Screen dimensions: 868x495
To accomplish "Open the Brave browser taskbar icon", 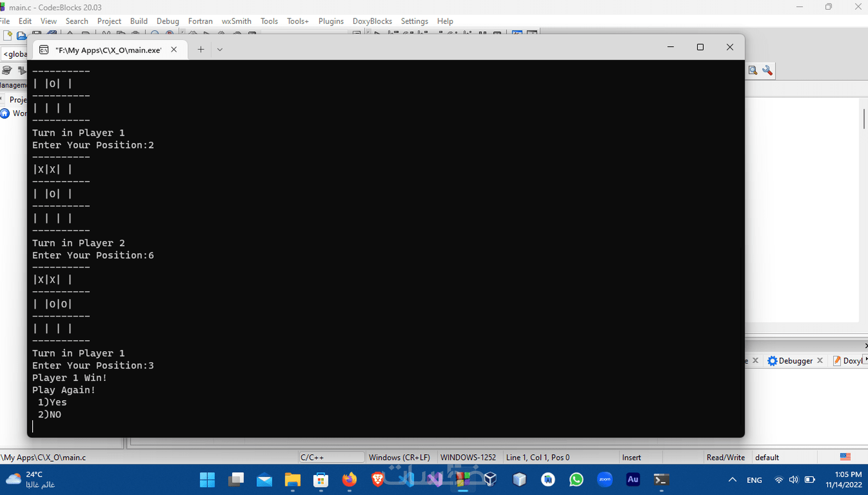I will point(378,480).
